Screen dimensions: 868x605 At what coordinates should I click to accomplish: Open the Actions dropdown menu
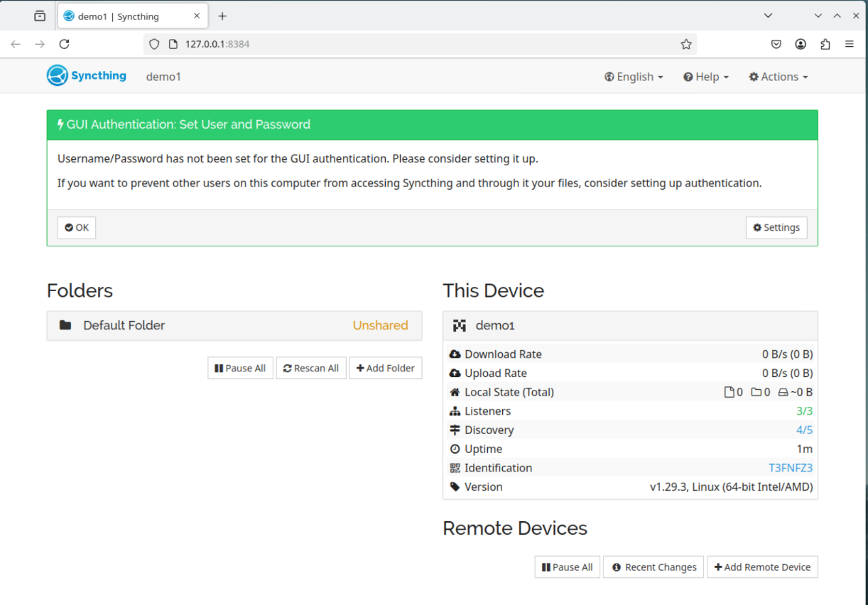coord(779,77)
